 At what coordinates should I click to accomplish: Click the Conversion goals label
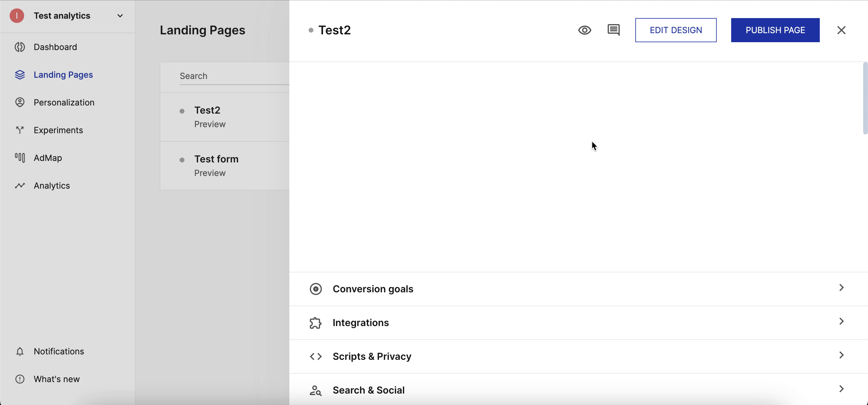(x=373, y=289)
